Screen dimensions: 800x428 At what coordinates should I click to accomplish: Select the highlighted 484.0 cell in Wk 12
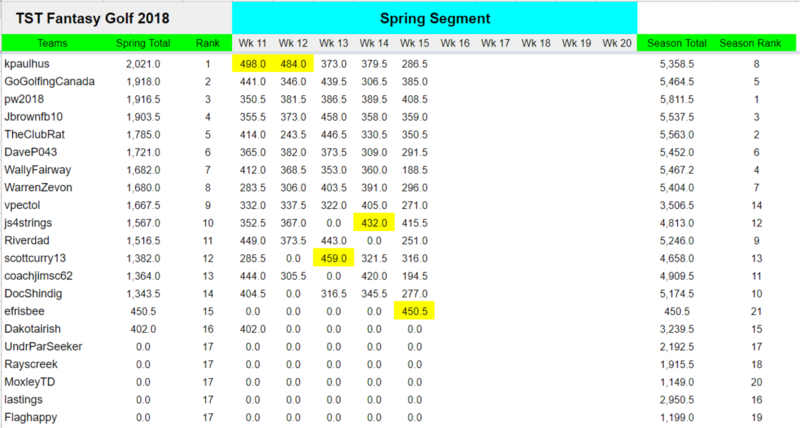tap(293, 63)
